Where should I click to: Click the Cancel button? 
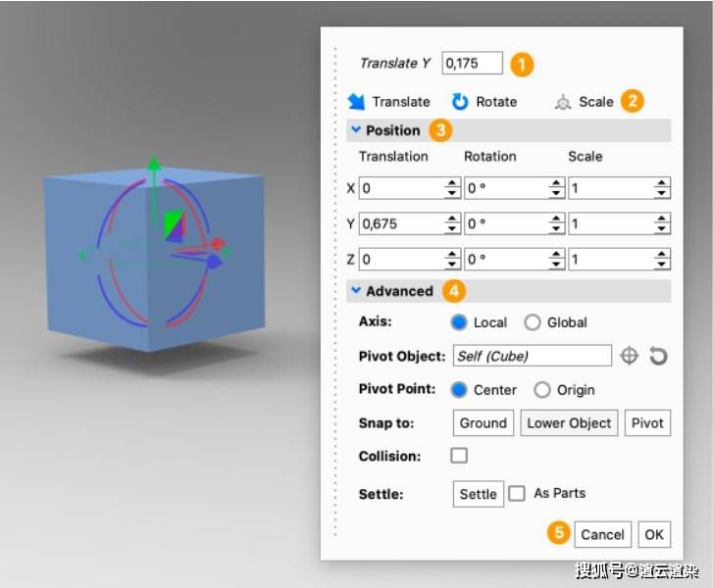point(602,534)
